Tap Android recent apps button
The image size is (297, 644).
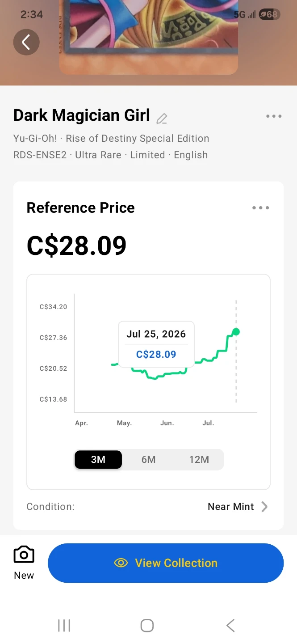click(x=64, y=626)
